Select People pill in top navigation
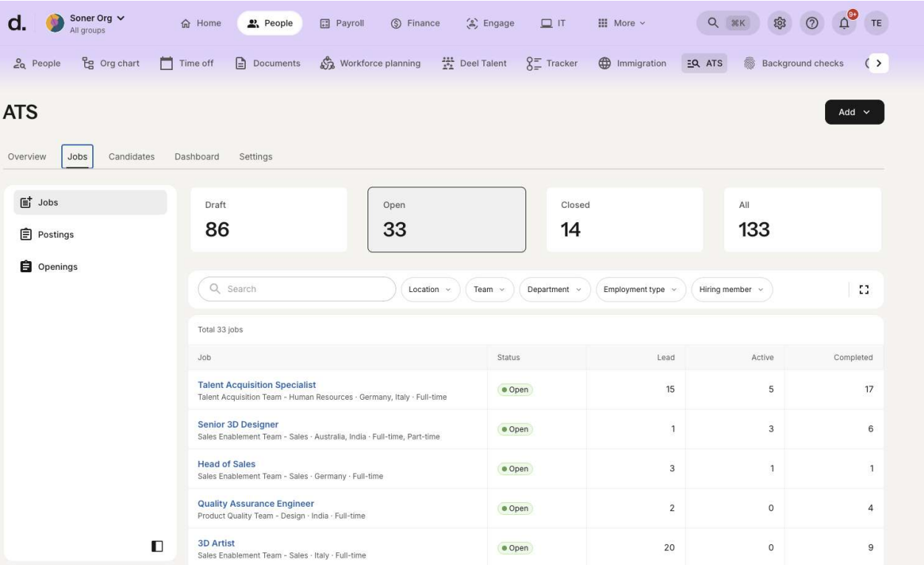 [269, 23]
